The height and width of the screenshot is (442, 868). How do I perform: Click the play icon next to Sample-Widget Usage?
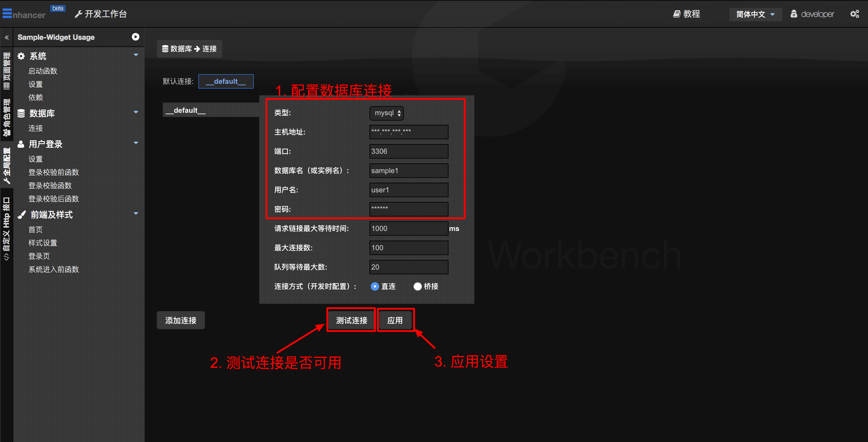pos(135,37)
